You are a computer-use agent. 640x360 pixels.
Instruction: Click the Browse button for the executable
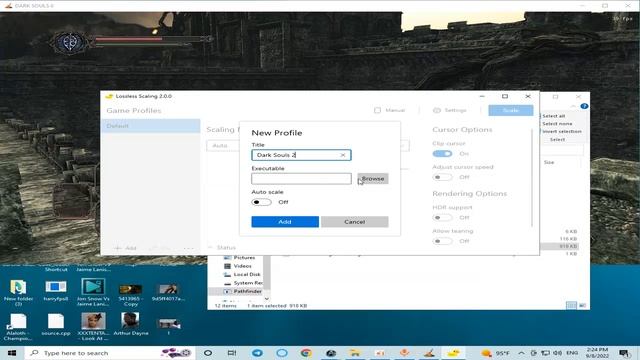[x=373, y=178]
